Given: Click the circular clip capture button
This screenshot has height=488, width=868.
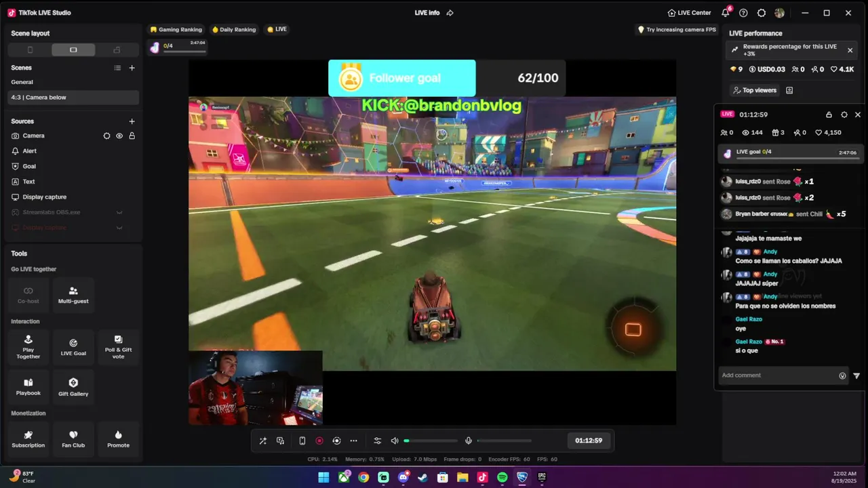Looking at the screenshot, I should pos(336,441).
